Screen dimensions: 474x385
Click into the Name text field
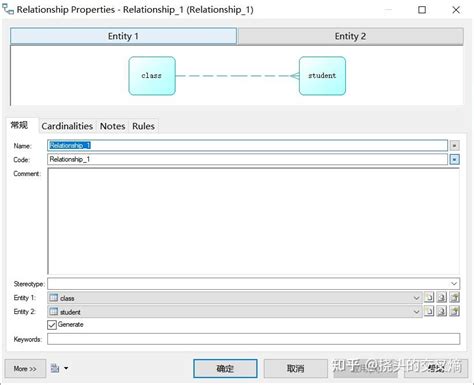click(x=247, y=145)
